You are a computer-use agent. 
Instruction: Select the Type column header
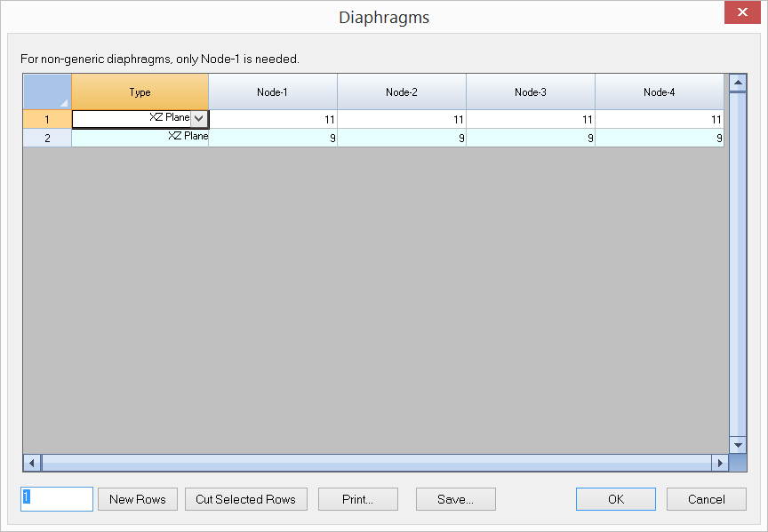point(140,91)
